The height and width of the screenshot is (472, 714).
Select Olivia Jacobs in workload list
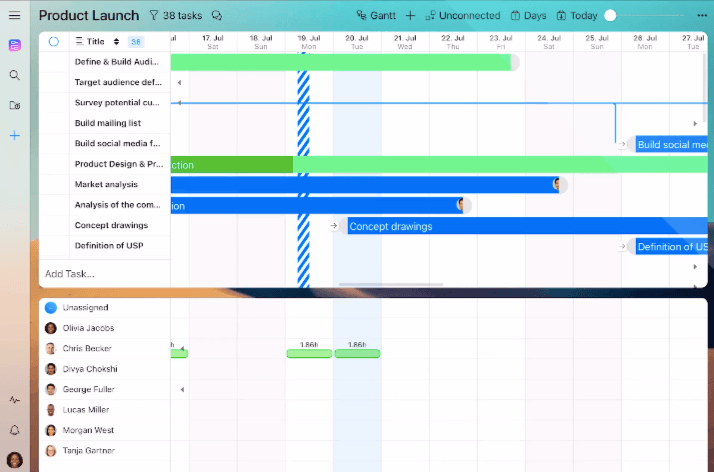pyautogui.click(x=105, y=328)
